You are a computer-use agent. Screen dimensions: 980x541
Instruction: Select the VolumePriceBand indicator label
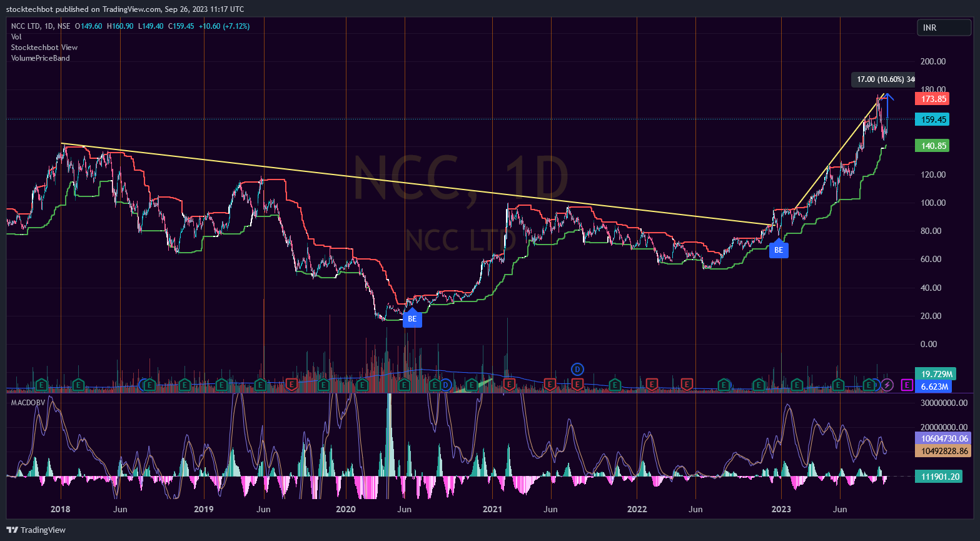41,58
